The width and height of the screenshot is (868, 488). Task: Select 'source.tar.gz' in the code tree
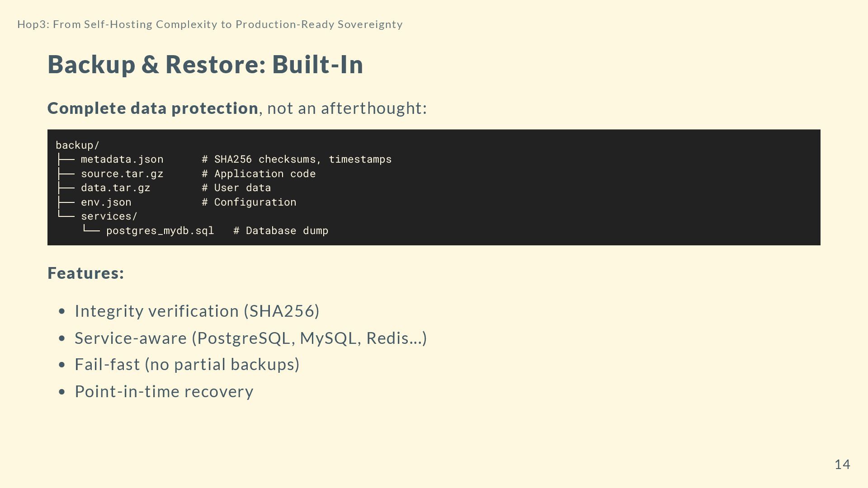coord(122,174)
